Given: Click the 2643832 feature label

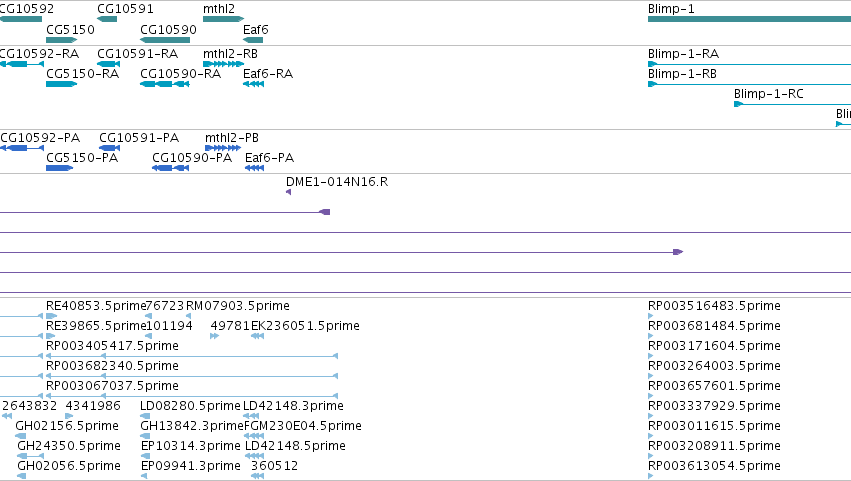Looking at the screenshot, I should coord(29,406).
